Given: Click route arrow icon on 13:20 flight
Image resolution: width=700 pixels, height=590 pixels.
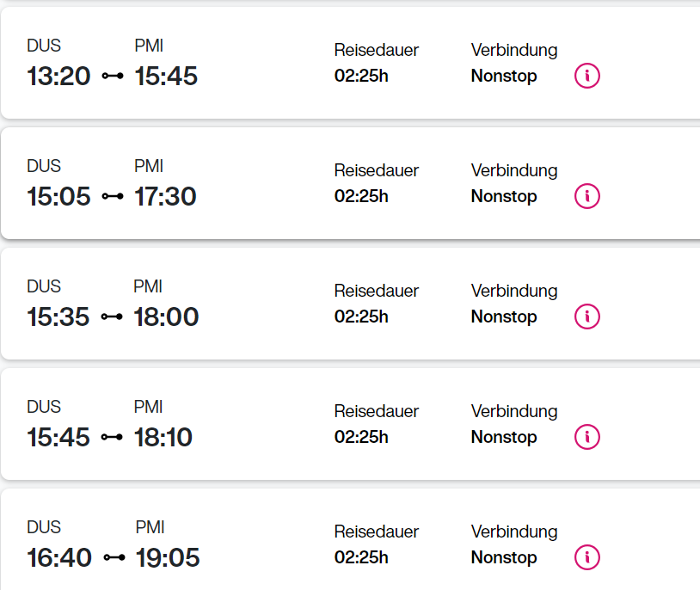Looking at the screenshot, I should coord(113,77).
